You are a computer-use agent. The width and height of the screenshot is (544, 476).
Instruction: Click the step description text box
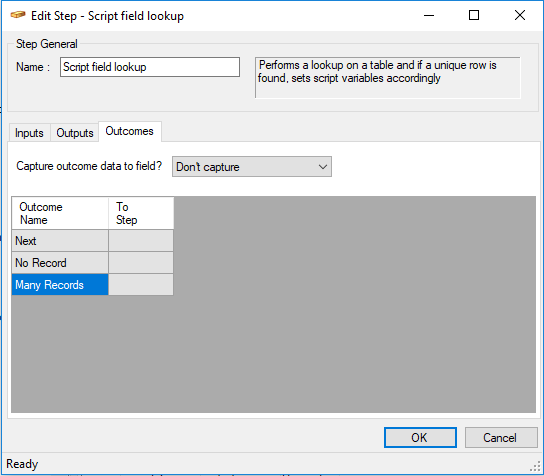[388, 78]
